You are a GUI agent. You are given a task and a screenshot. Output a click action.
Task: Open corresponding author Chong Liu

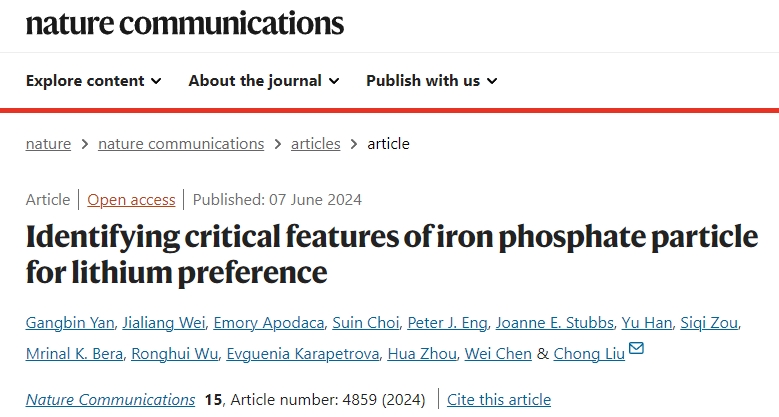point(589,353)
